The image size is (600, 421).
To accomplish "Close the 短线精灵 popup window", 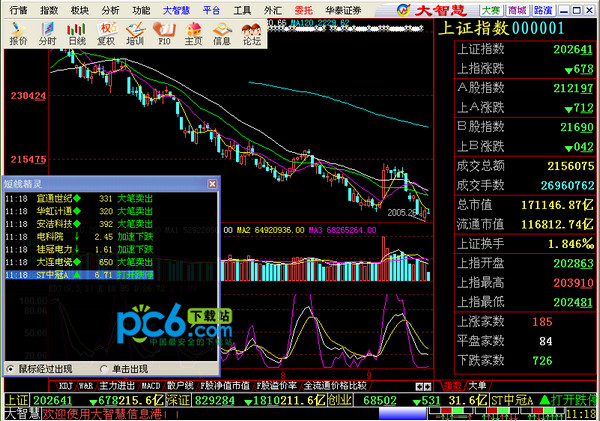I will tap(209, 181).
